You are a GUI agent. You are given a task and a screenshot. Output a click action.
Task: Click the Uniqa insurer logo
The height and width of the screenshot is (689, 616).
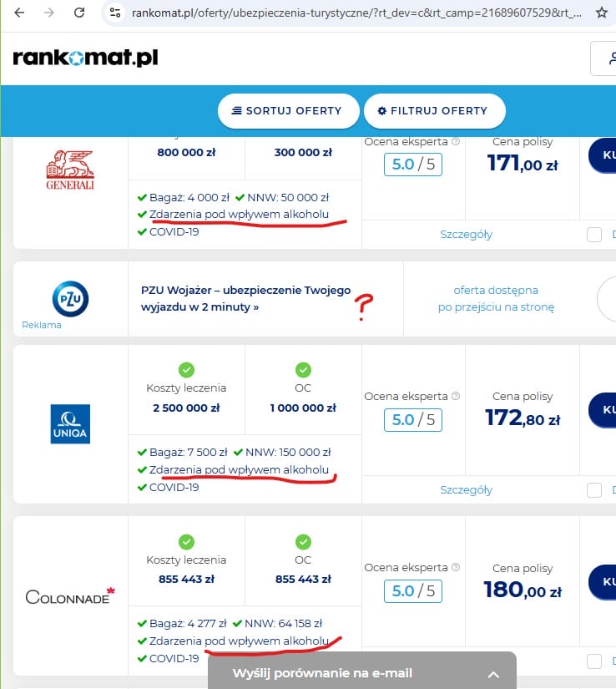[x=70, y=424]
